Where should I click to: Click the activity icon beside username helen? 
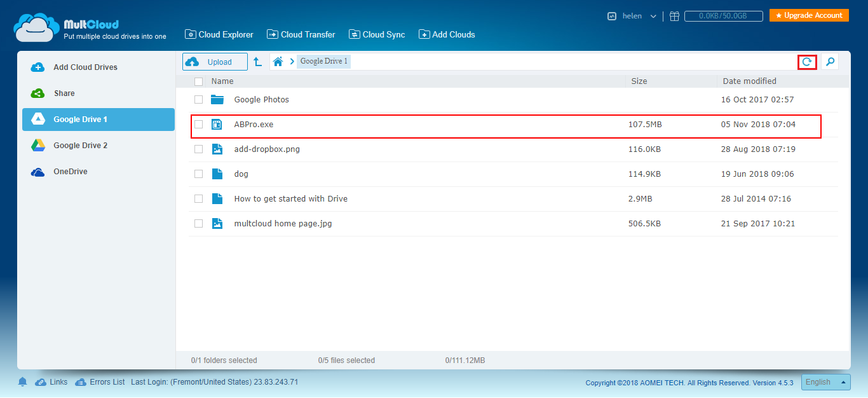(x=612, y=16)
